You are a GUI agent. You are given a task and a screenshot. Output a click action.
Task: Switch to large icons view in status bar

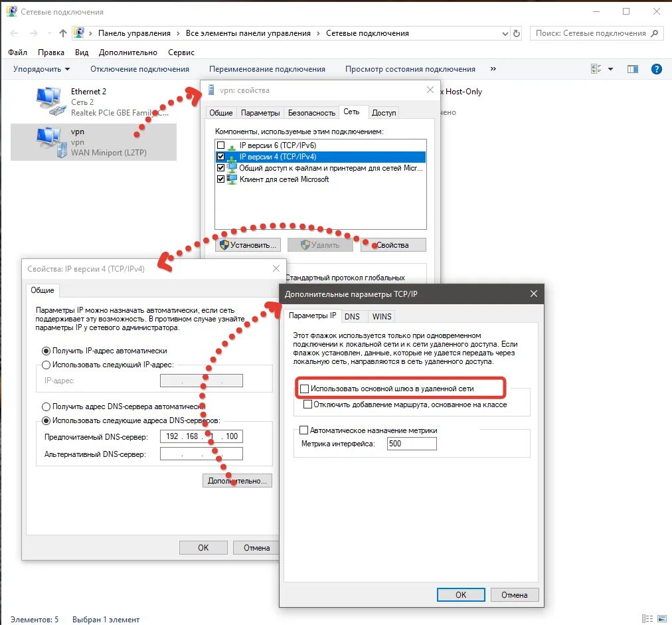662,618
